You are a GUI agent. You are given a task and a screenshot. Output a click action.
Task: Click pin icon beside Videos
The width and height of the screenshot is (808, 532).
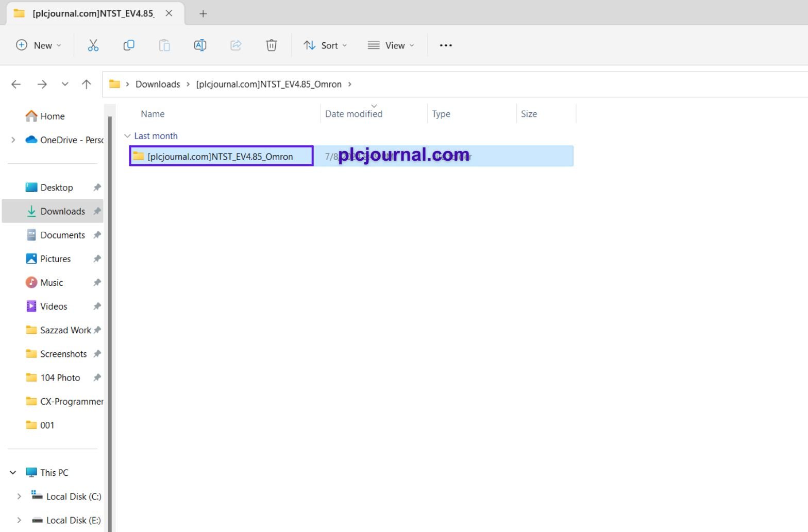click(x=97, y=306)
